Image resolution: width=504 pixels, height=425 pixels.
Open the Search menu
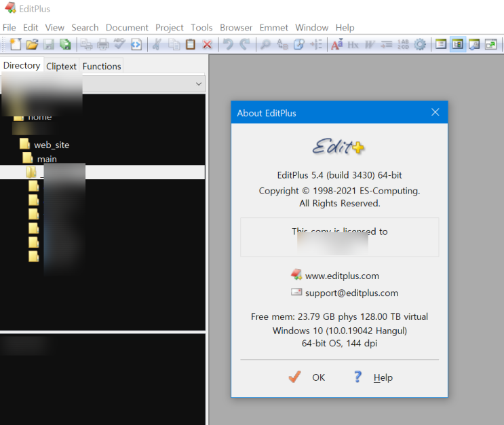coord(85,28)
